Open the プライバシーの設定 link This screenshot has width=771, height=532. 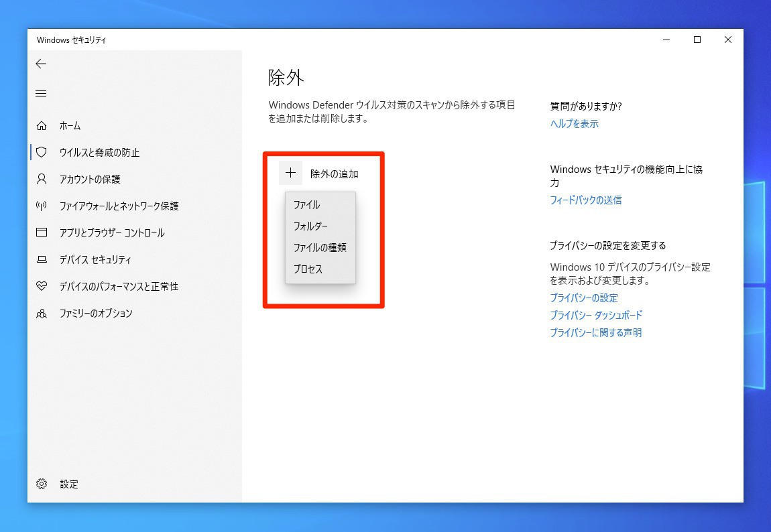[583, 298]
